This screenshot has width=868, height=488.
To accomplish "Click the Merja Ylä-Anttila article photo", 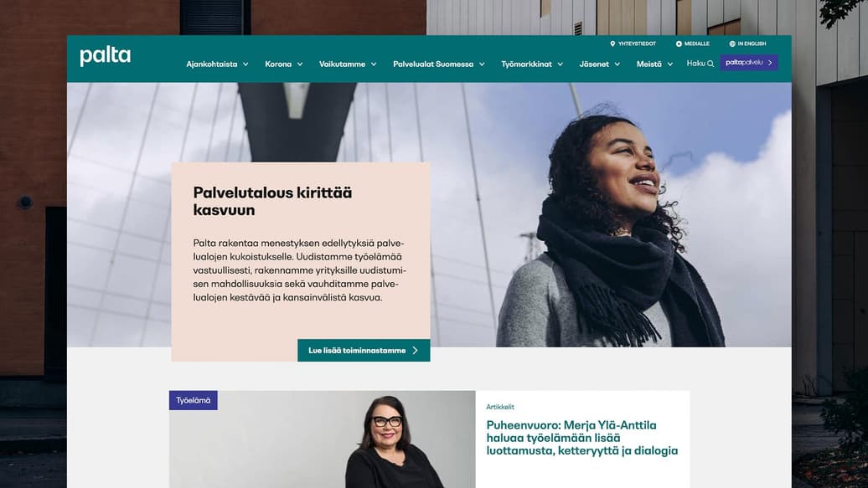I will click(323, 439).
